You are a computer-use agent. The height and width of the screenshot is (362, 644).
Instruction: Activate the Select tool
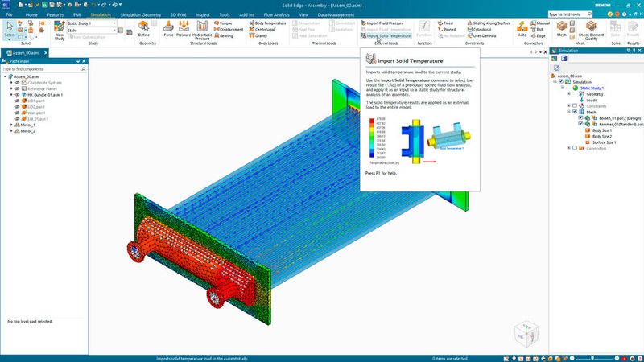point(9,29)
